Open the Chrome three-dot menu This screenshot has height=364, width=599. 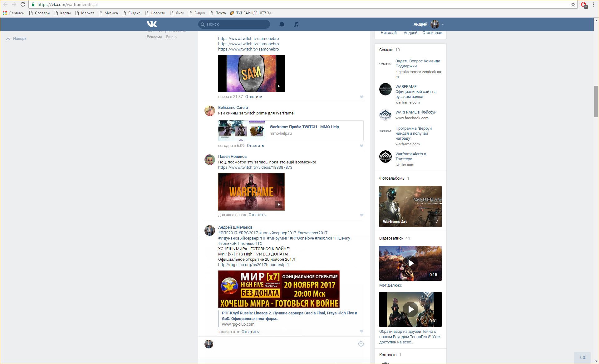[x=593, y=4]
